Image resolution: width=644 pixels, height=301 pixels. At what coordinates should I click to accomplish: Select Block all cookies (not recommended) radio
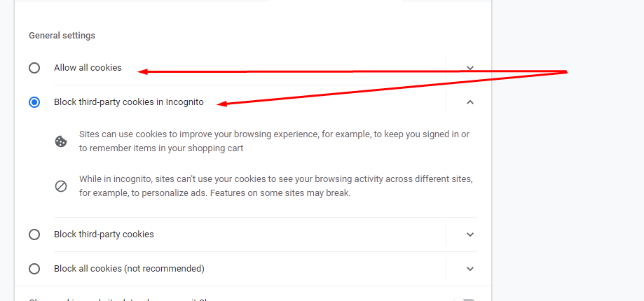click(34, 269)
